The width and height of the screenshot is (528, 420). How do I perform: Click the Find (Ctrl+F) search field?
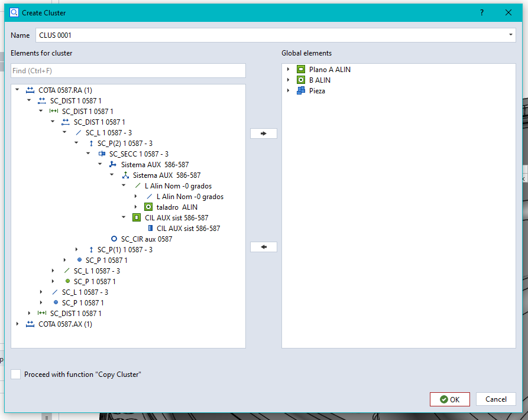[128, 71]
